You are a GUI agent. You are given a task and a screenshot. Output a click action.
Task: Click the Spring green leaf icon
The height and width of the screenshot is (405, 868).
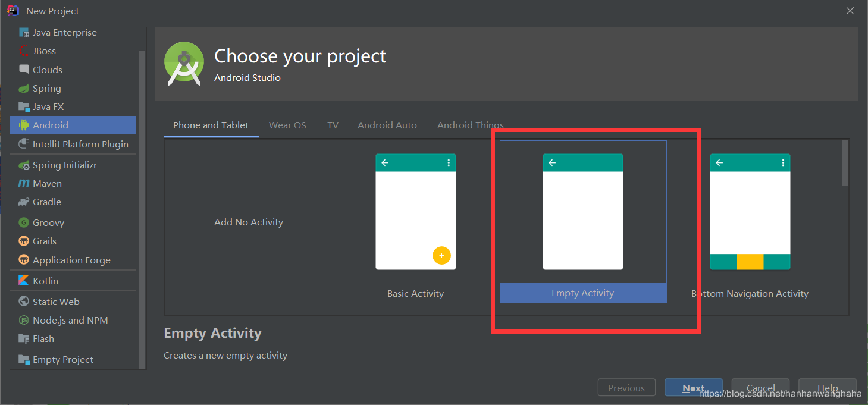click(24, 89)
